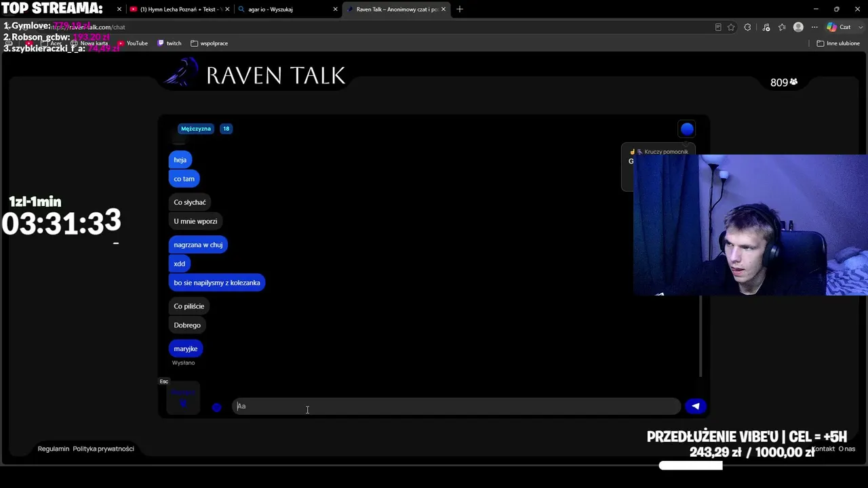The width and height of the screenshot is (868, 488).
Task: Click the "co tam" message bubble
Action: tap(184, 179)
